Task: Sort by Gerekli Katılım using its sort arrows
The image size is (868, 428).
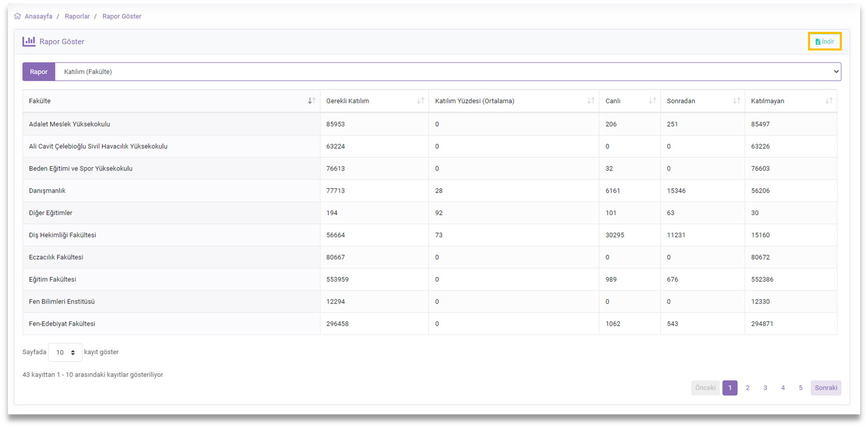Action: point(421,101)
